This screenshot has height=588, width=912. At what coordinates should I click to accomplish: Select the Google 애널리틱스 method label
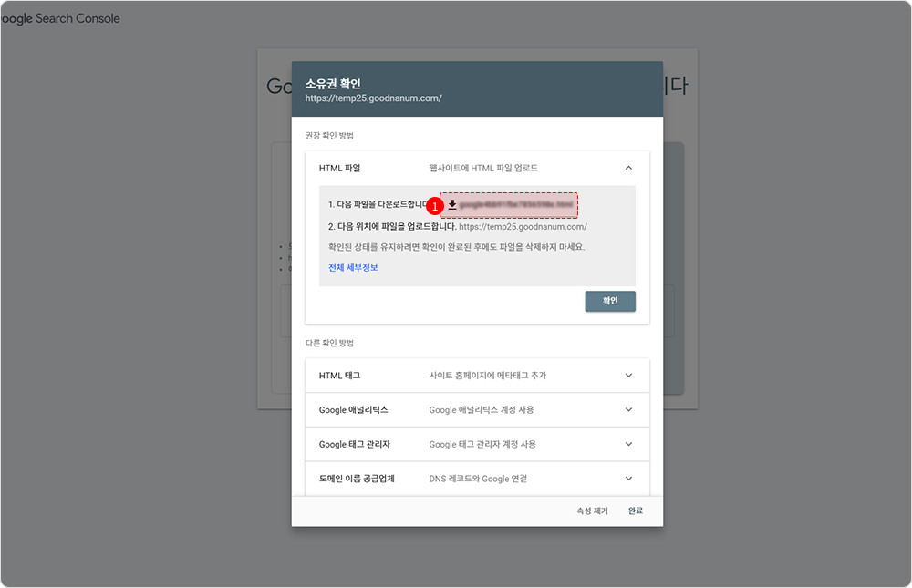[x=353, y=409]
